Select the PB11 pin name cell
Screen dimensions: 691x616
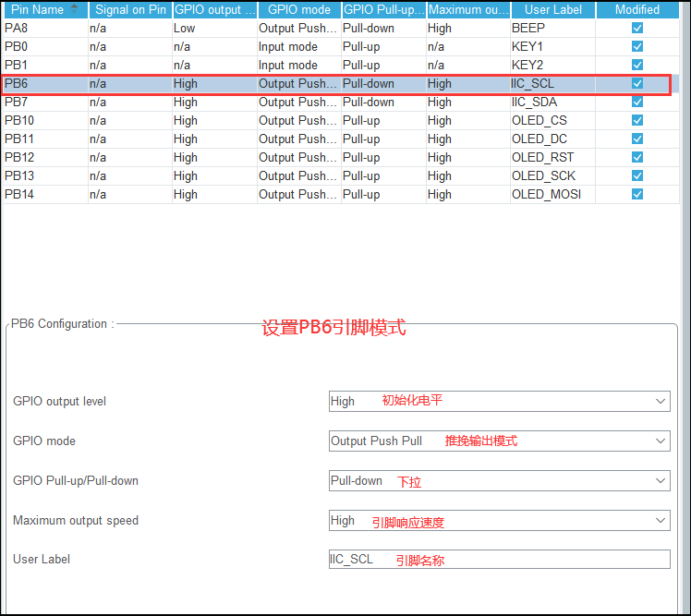pyautogui.click(x=45, y=139)
